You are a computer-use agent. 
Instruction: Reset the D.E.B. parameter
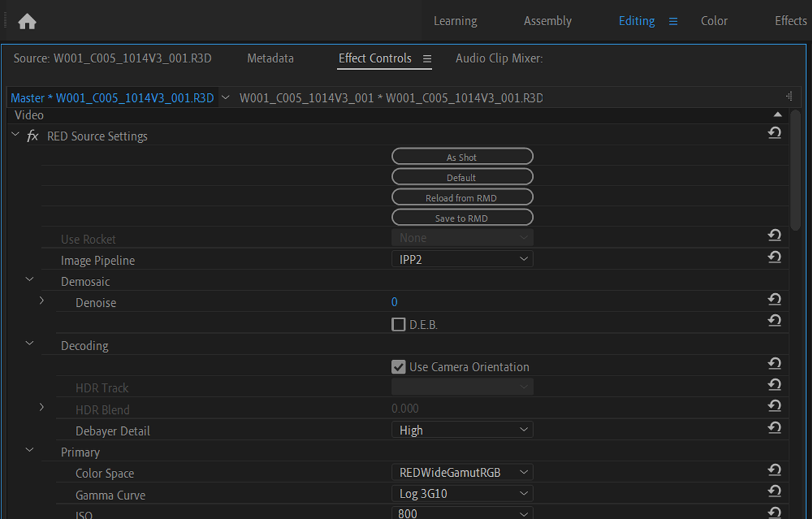pos(774,320)
